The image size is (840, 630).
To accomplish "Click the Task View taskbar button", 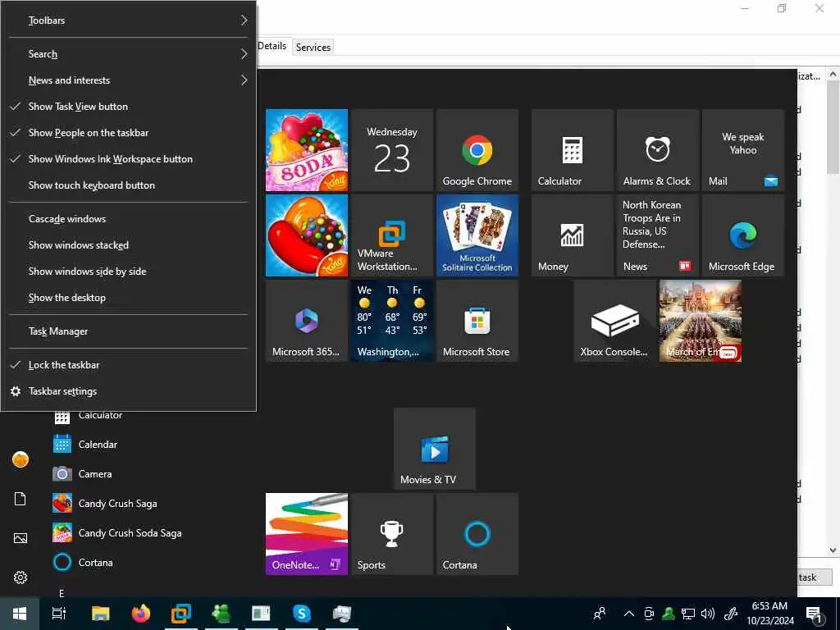I will pyautogui.click(x=59, y=614).
